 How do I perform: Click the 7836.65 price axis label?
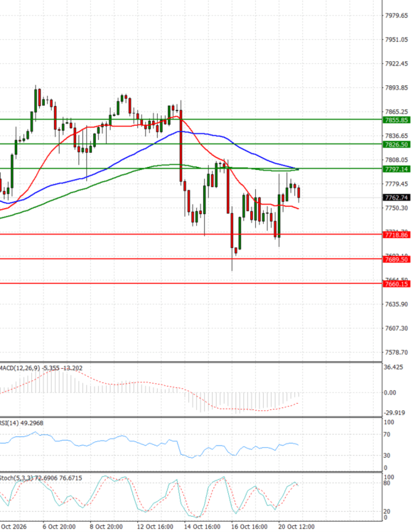[x=396, y=136]
